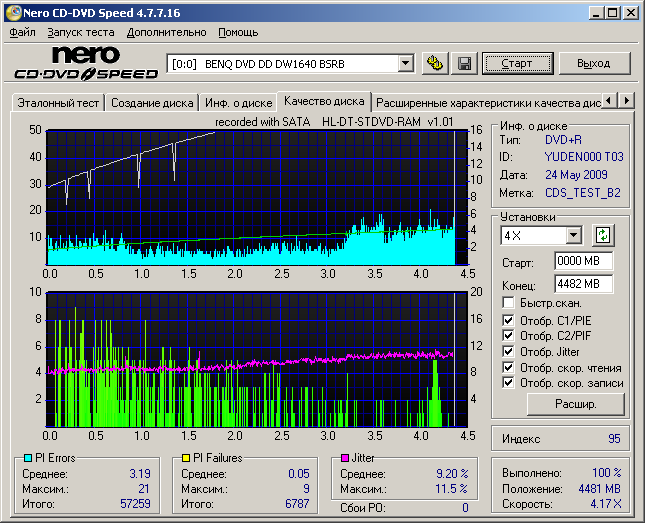Click the refresh speed icon button

coord(602,236)
